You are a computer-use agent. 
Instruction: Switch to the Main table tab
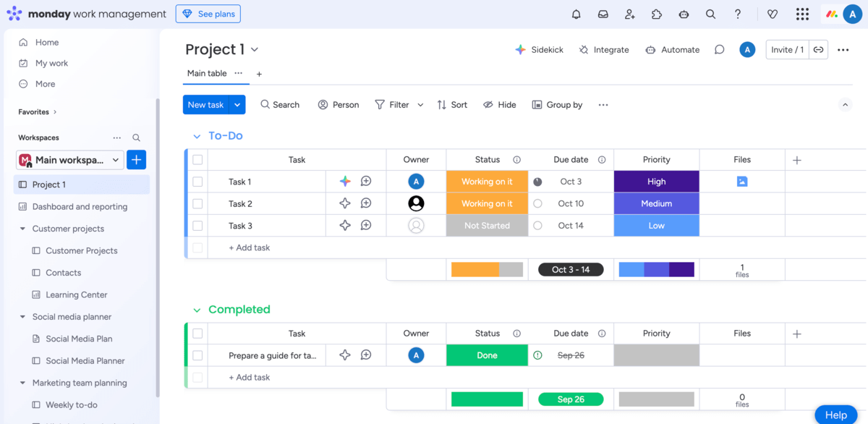point(206,73)
